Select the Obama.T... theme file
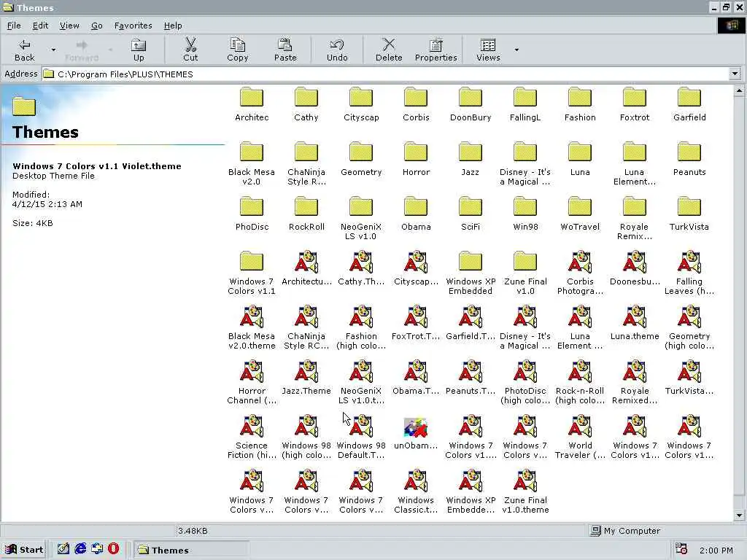The height and width of the screenshot is (560, 747). pyautogui.click(x=416, y=378)
